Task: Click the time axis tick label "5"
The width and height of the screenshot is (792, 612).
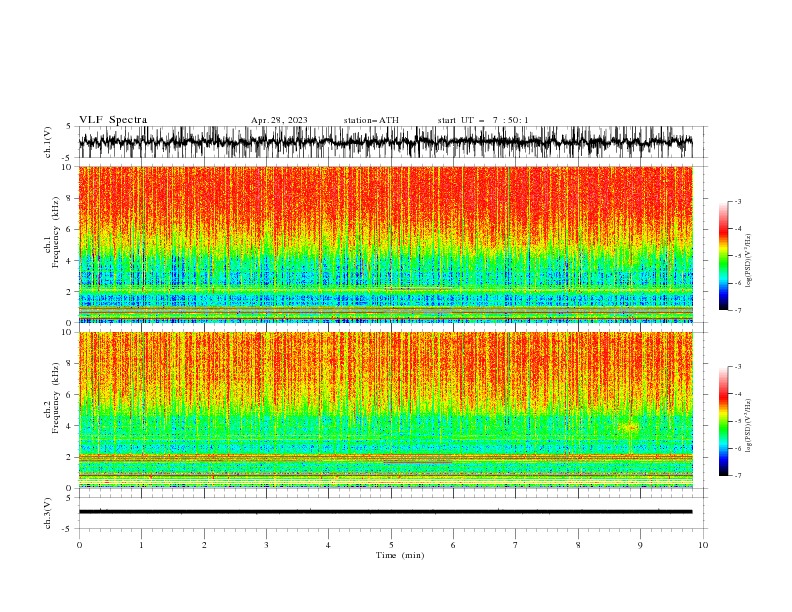Action: coord(391,545)
